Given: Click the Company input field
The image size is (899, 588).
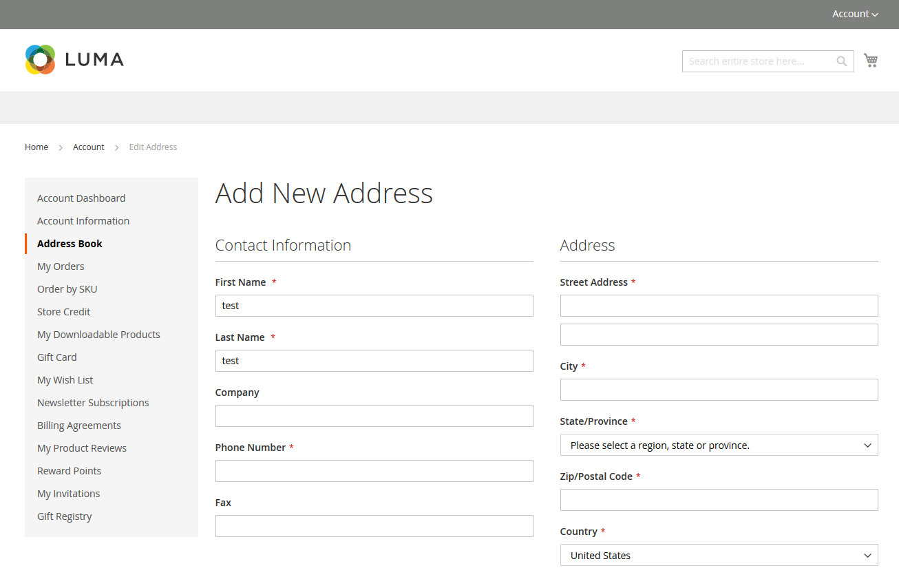Looking at the screenshot, I should click(x=374, y=416).
